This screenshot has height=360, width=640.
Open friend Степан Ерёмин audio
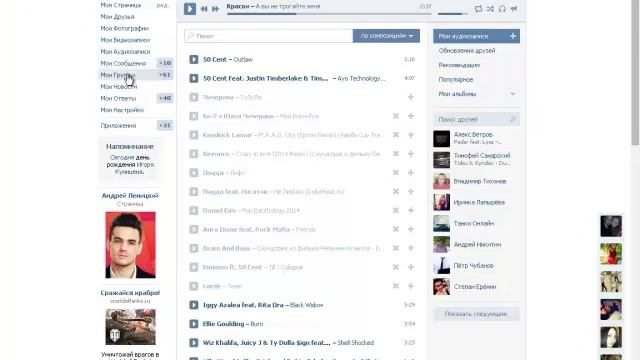(475, 287)
